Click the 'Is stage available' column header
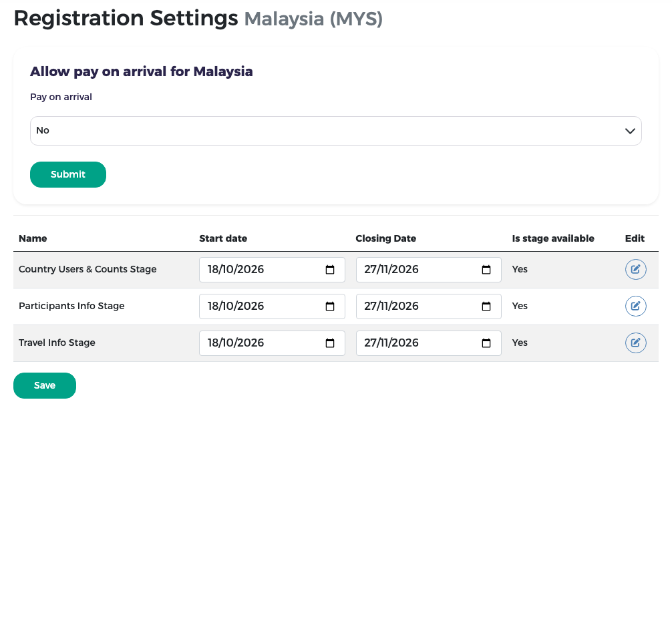Viewport: 672px width, 623px height. point(553,238)
